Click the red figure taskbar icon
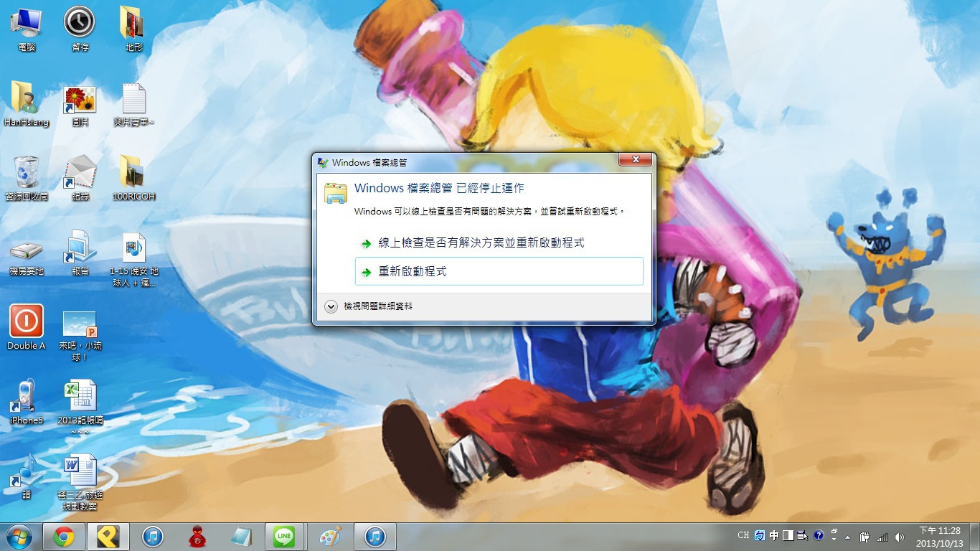The height and width of the screenshot is (551, 980). [x=197, y=537]
